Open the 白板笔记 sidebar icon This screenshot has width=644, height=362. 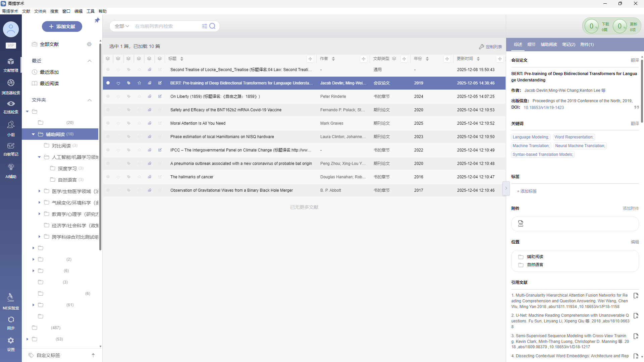point(11,146)
